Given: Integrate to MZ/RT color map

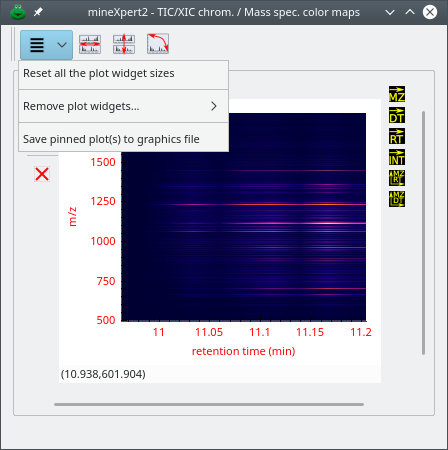Looking at the screenshot, I should [x=397, y=178].
